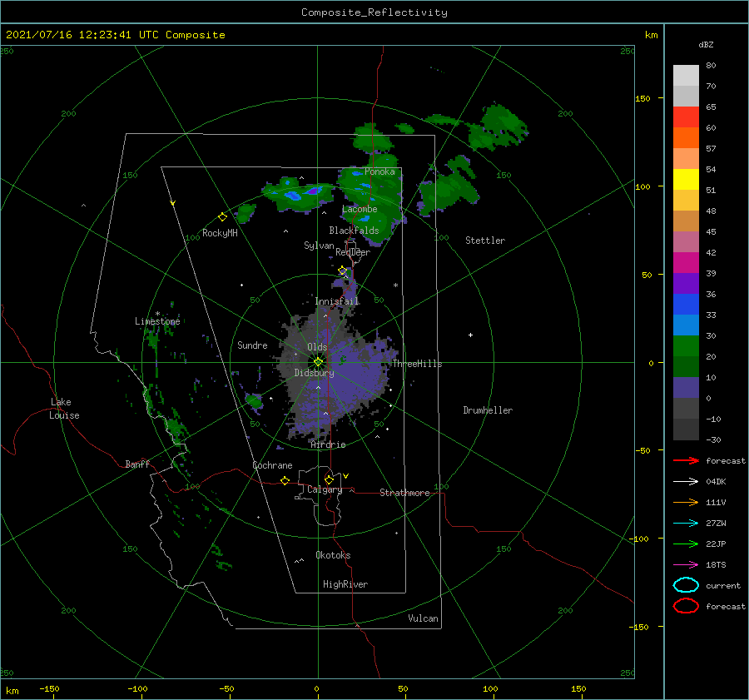Click the RockyMH label
749x700 pixels.
(220, 233)
